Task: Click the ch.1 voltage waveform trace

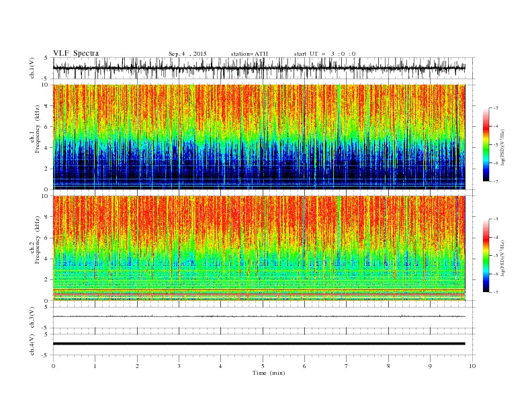Action: click(x=259, y=68)
